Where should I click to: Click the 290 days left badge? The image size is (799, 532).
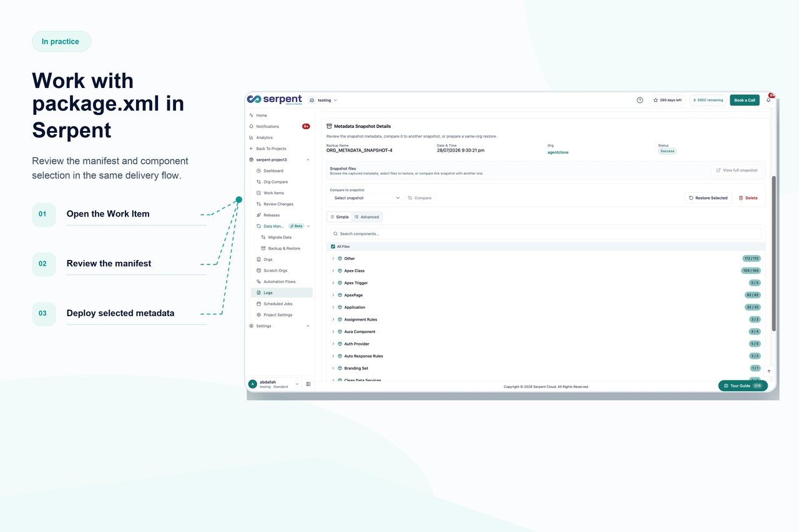pos(668,100)
